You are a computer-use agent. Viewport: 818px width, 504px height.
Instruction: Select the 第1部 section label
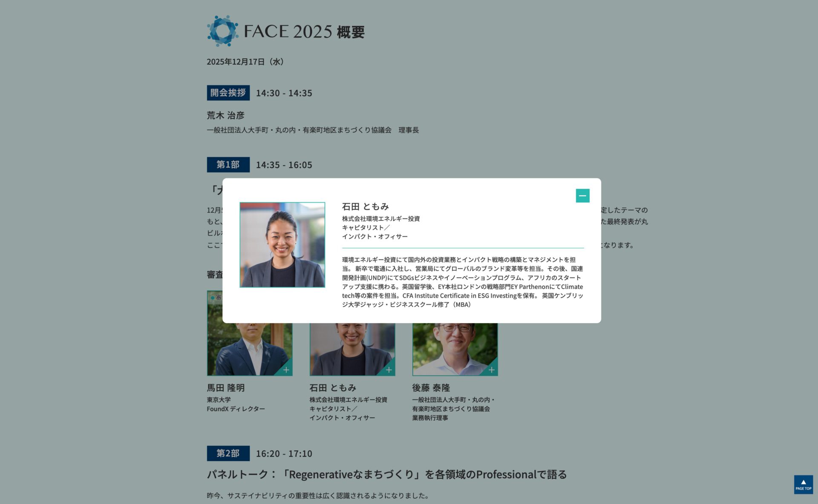click(x=228, y=165)
